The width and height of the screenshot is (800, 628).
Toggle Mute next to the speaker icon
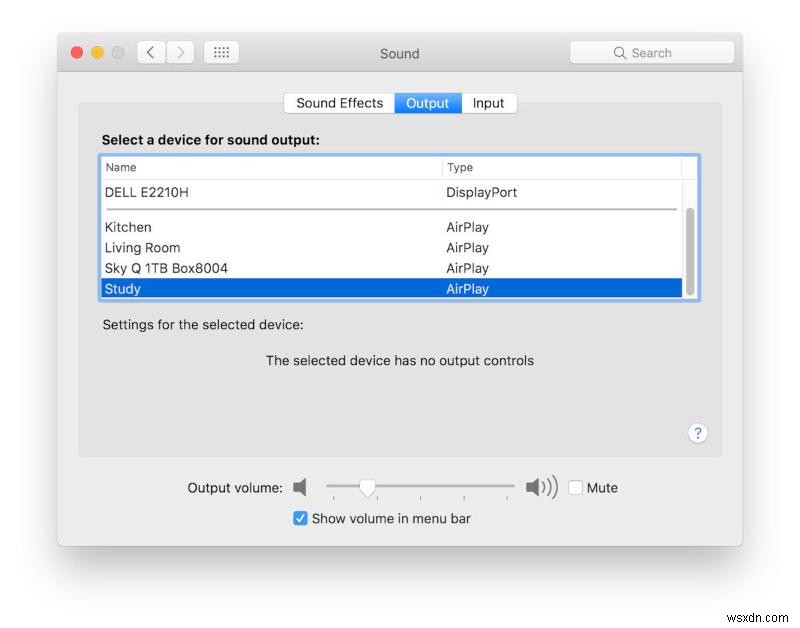576,487
